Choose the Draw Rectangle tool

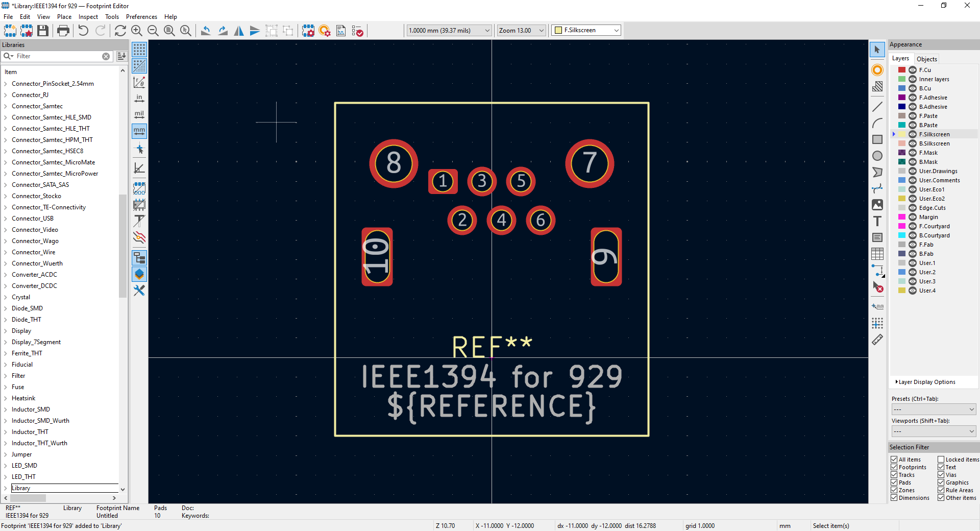coord(877,139)
